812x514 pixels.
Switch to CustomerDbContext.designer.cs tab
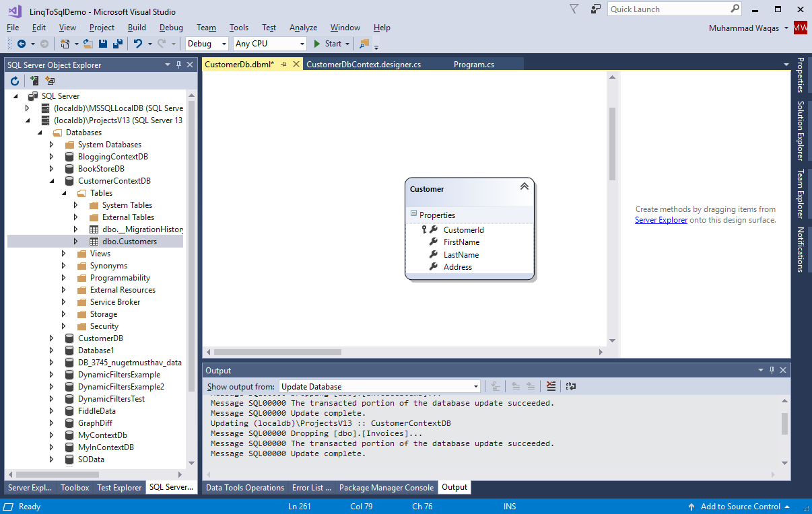364,65
